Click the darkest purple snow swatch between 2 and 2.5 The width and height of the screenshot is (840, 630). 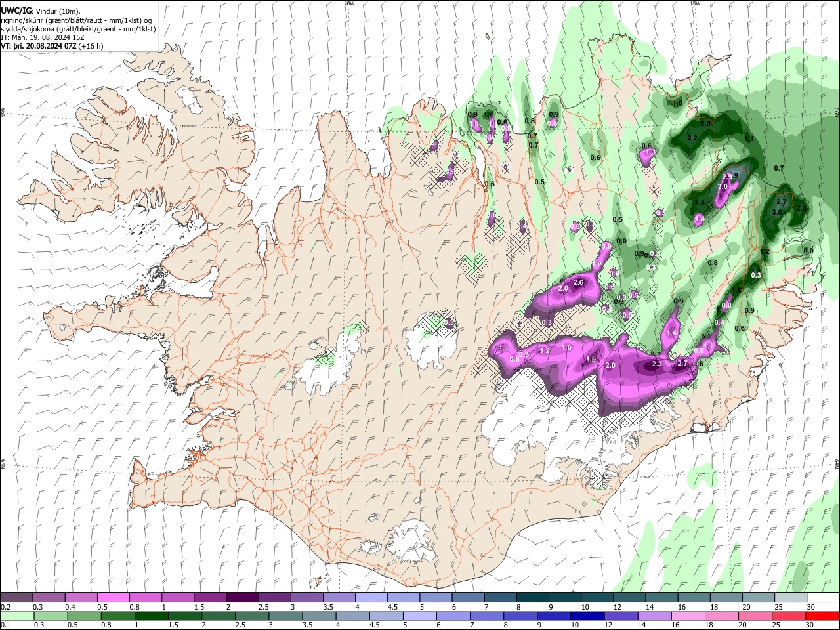(241, 598)
